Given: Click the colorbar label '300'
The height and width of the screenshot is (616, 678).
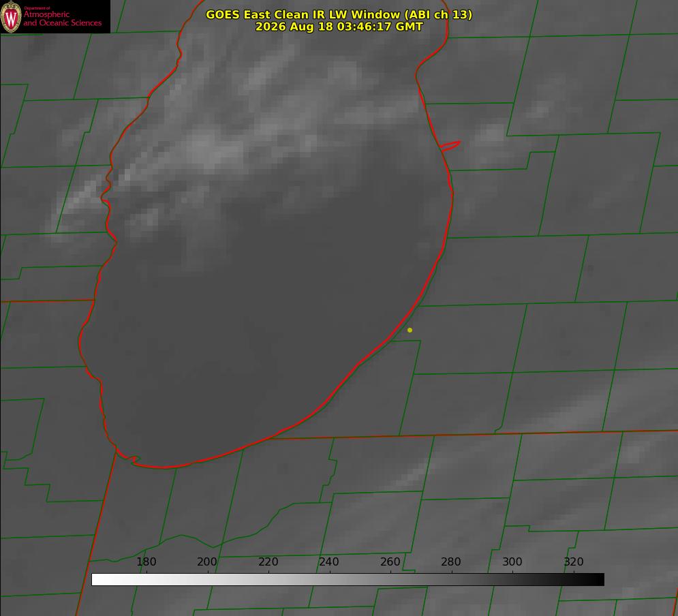Looking at the screenshot, I should (512, 561).
